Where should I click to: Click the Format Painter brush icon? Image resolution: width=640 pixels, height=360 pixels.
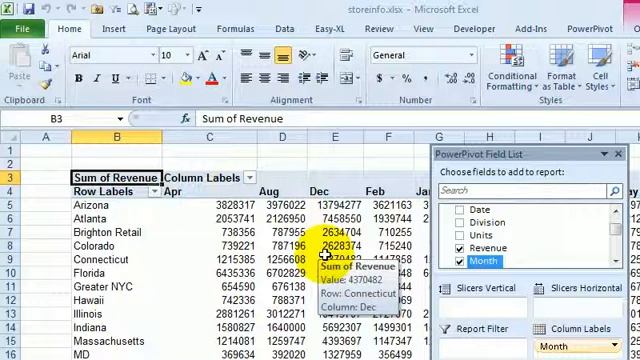click(46, 84)
